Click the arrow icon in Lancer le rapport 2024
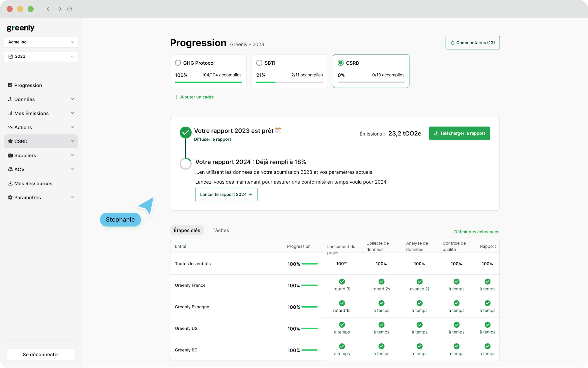This screenshot has width=588, height=368. pyautogui.click(x=250, y=195)
